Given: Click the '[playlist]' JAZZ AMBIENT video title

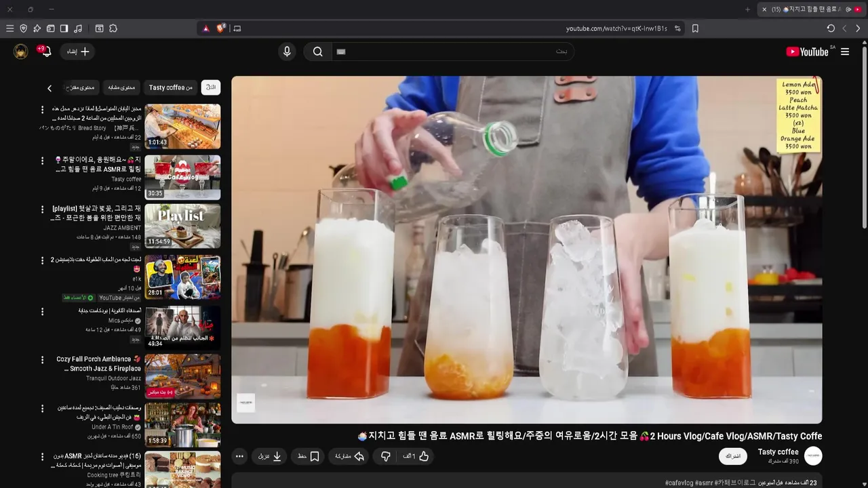Looking at the screenshot, I should (x=96, y=213).
